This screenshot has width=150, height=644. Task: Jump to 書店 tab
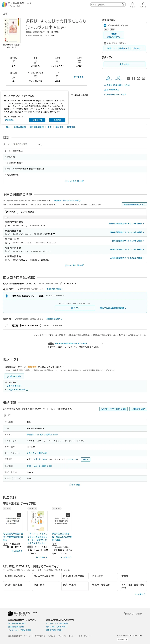click(49, 127)
